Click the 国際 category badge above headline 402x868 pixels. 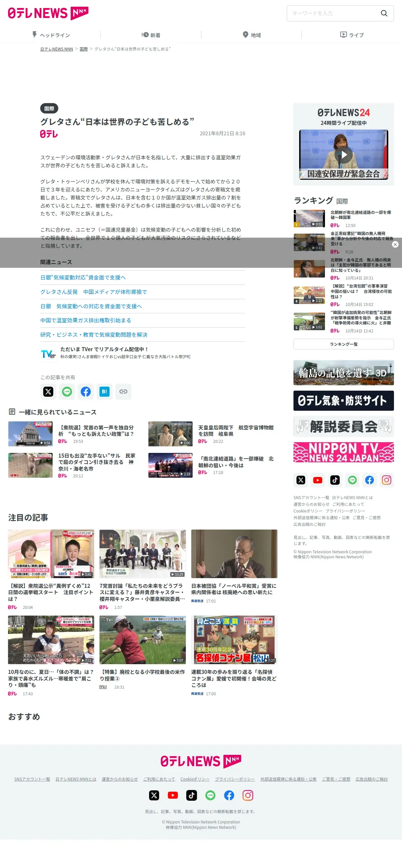tap(49, 108)
